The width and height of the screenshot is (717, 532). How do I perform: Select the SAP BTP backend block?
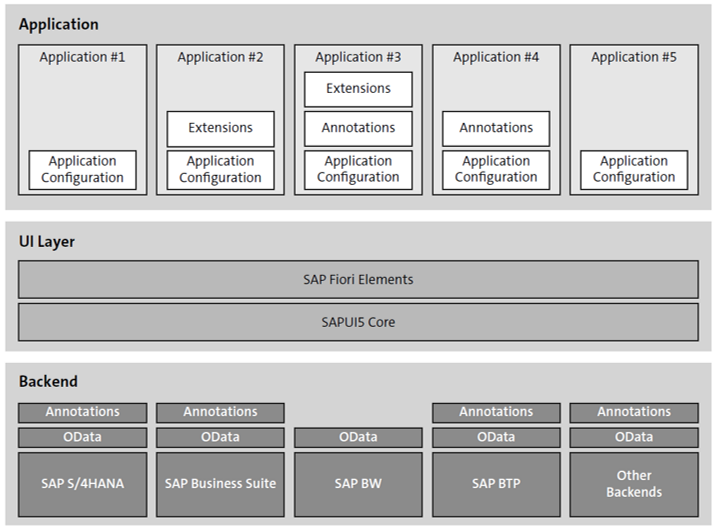click(x=496, y=484)
